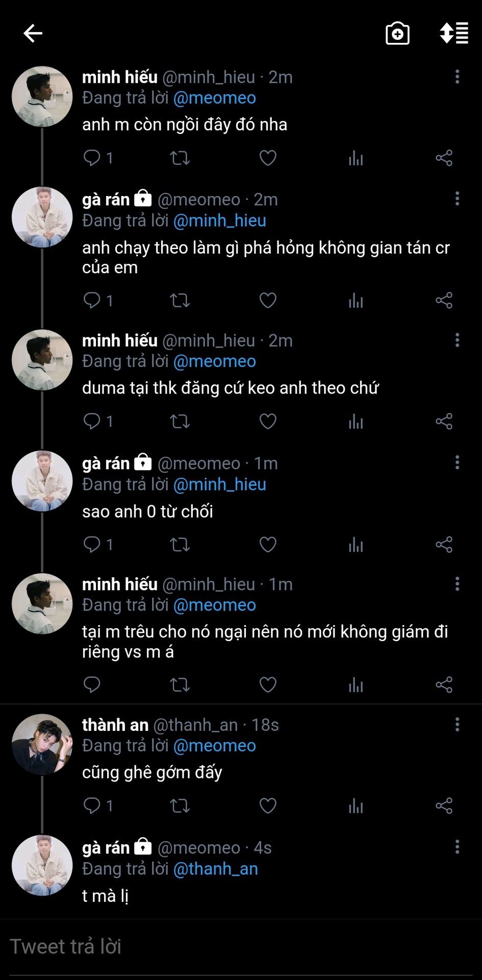
Task: Tap the back arrow icon
Action: (33, 34)
